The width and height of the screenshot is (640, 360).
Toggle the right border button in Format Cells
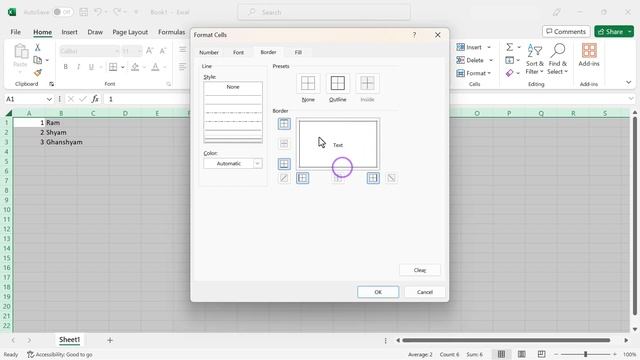[x=373, y=178]
